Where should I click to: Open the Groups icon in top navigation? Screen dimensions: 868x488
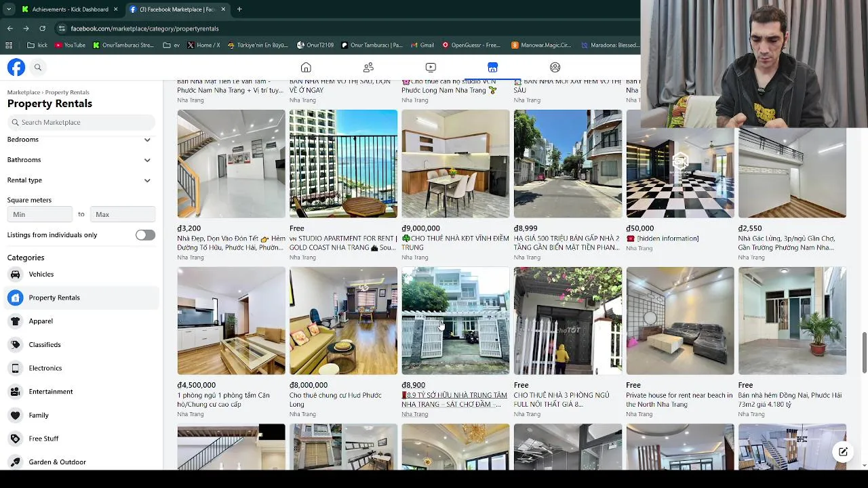555,67
